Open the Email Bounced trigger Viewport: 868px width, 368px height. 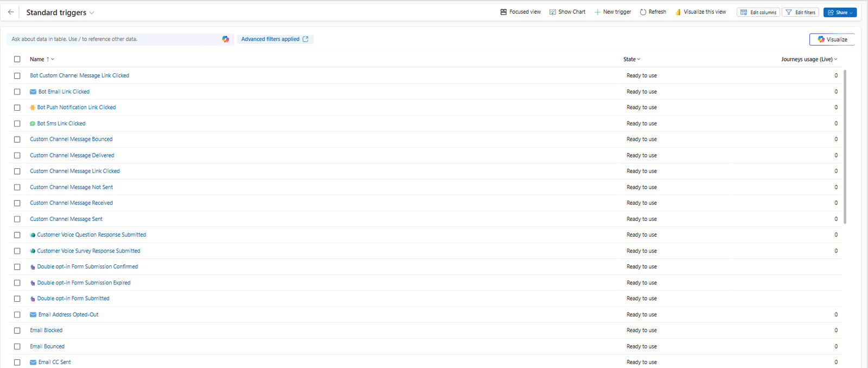(47, 346)
